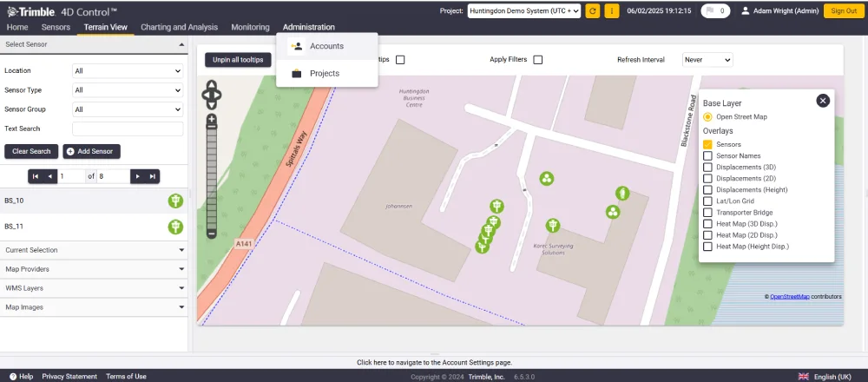
Task: Click the map zoom level slider bar
Action: pos(212,177)
